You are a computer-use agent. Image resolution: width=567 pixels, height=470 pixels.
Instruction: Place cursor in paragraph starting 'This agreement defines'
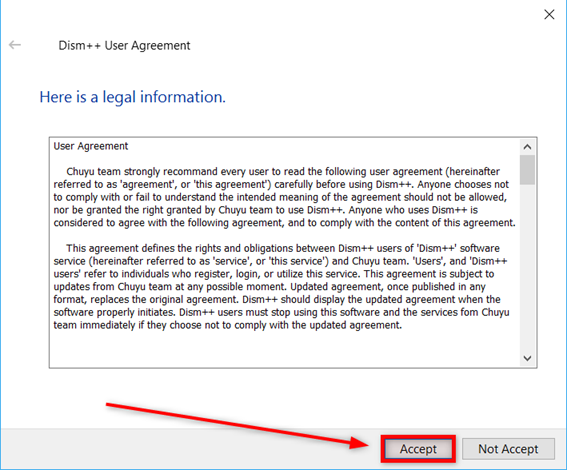pos(281,287)
